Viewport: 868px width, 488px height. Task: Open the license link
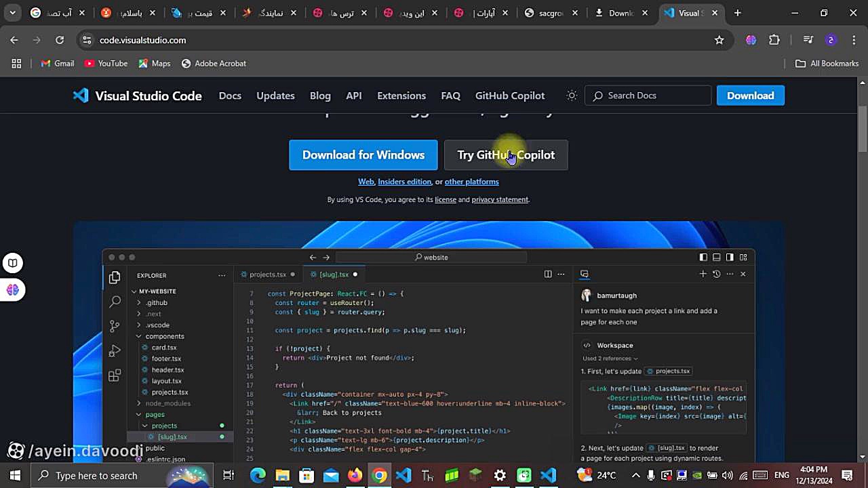pos(446,200)
